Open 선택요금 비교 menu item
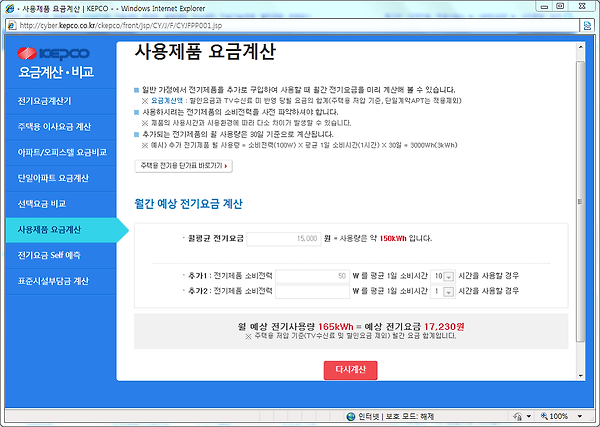 [42, 204]
